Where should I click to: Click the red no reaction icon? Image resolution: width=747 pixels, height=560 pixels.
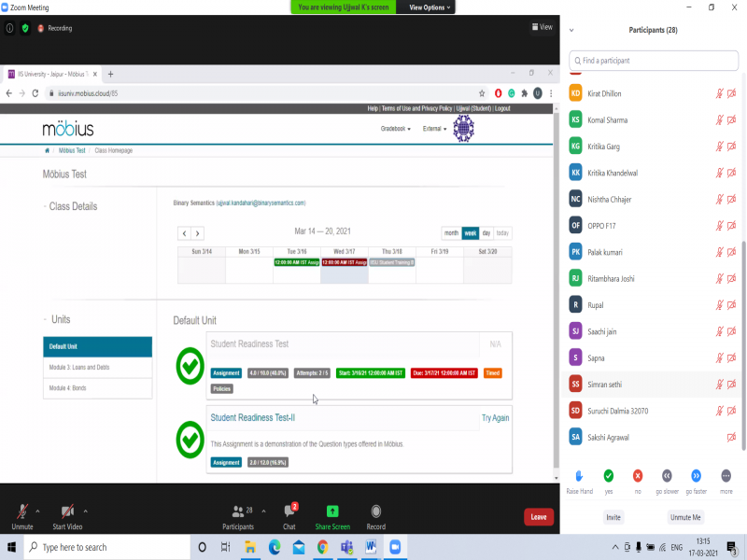pos(638,476)
